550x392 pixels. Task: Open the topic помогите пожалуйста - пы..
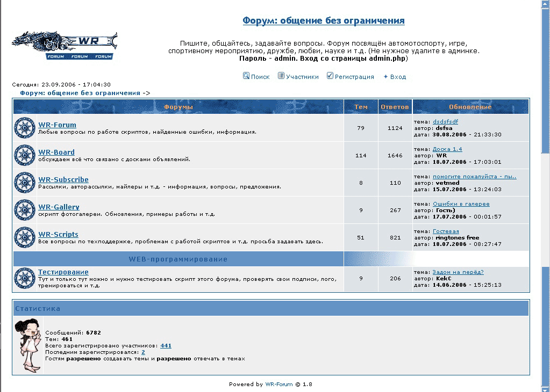pos(475,176)
